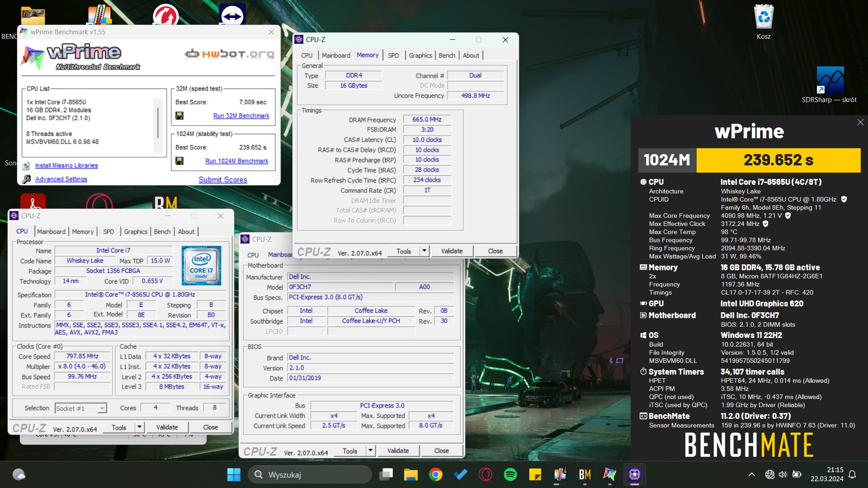Open the Kosz recycle bin icon
The image size is (868, 488).
point(764,22)
